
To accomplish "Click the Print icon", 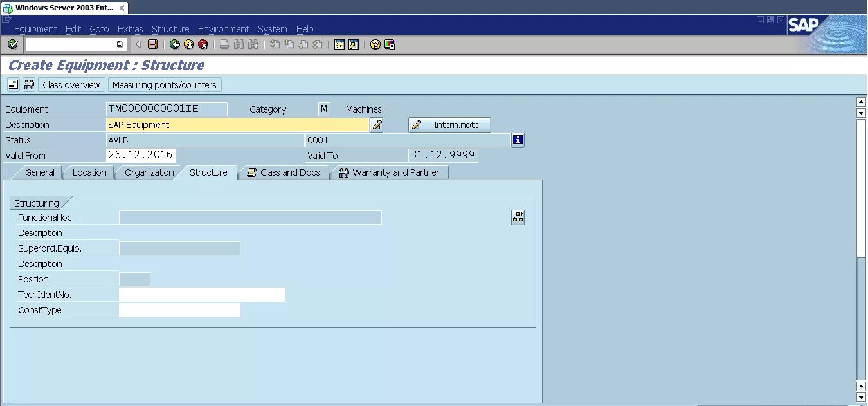I will click(224, 44).
